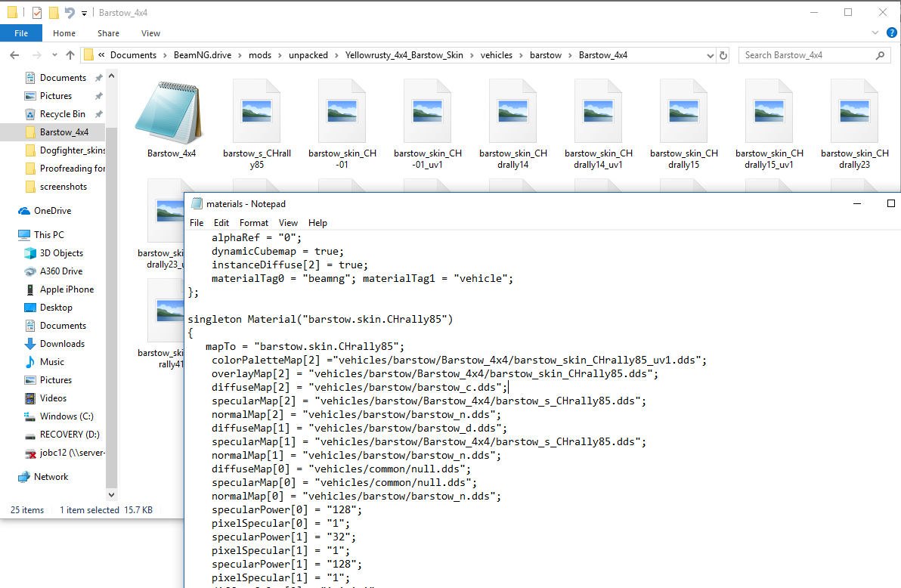Navigate to unpacked in breadcrumb path
This screenshot has height=588, width=901.
(308, 55)
